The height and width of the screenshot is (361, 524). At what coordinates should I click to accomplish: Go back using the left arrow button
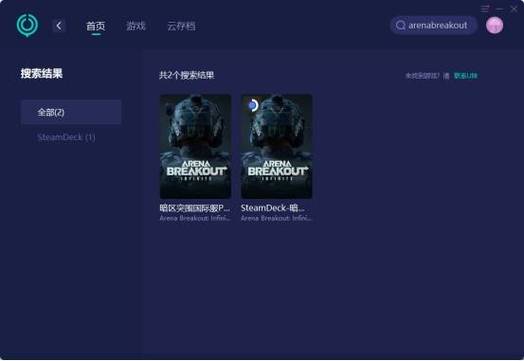59,26
